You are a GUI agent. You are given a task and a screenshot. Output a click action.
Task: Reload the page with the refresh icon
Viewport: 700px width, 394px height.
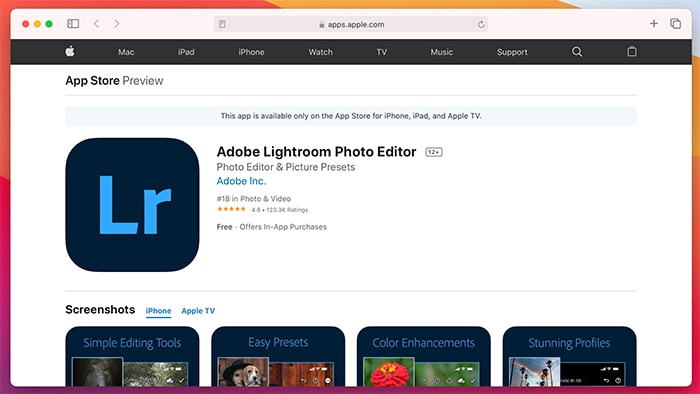pos(481,24)
